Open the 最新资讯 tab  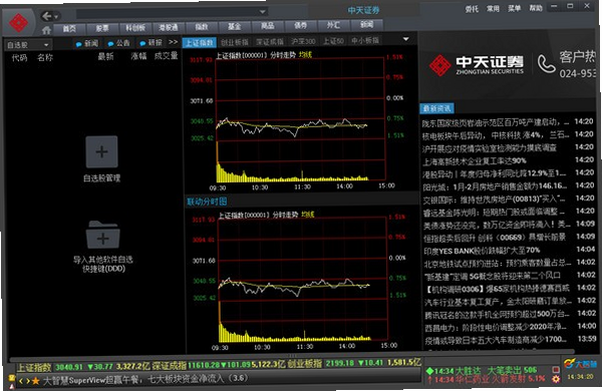[x=437, y=109]
